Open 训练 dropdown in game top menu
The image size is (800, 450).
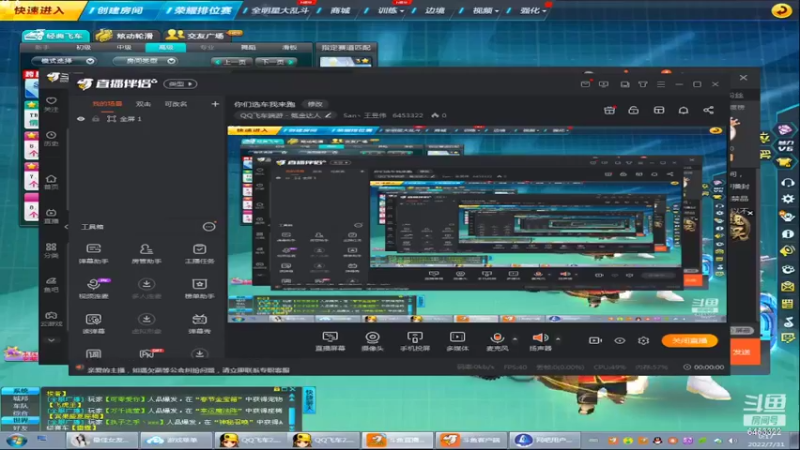tap(391, 10)
